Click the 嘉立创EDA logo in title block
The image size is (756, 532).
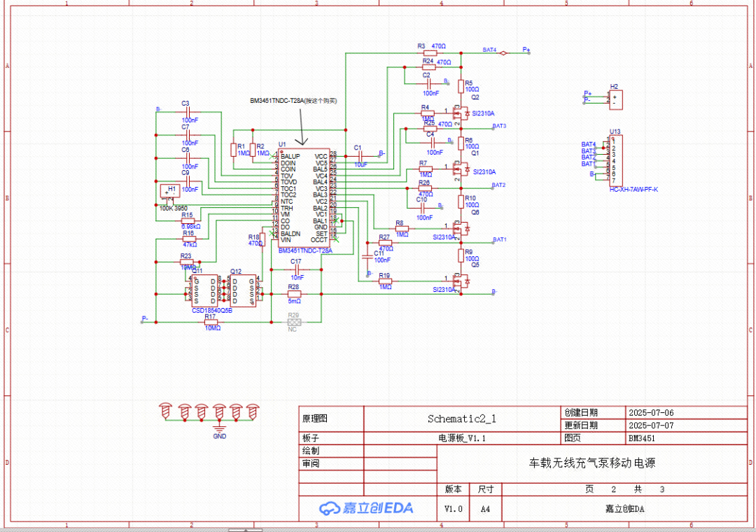click(x=366, y=508)
